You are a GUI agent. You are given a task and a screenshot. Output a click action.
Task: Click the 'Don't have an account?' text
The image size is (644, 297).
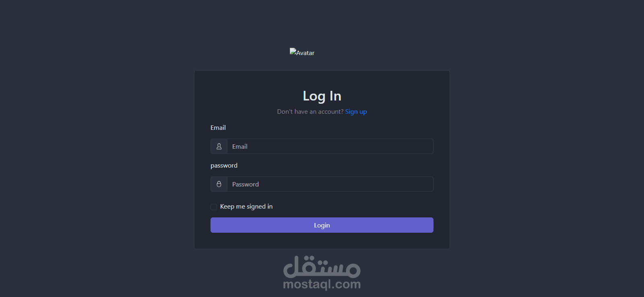coord(310,112)
